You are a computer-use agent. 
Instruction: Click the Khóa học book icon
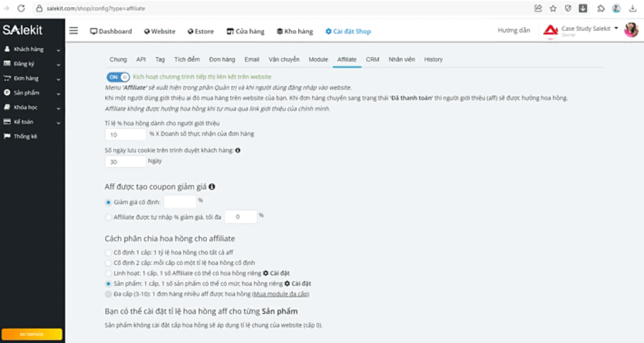7,107
